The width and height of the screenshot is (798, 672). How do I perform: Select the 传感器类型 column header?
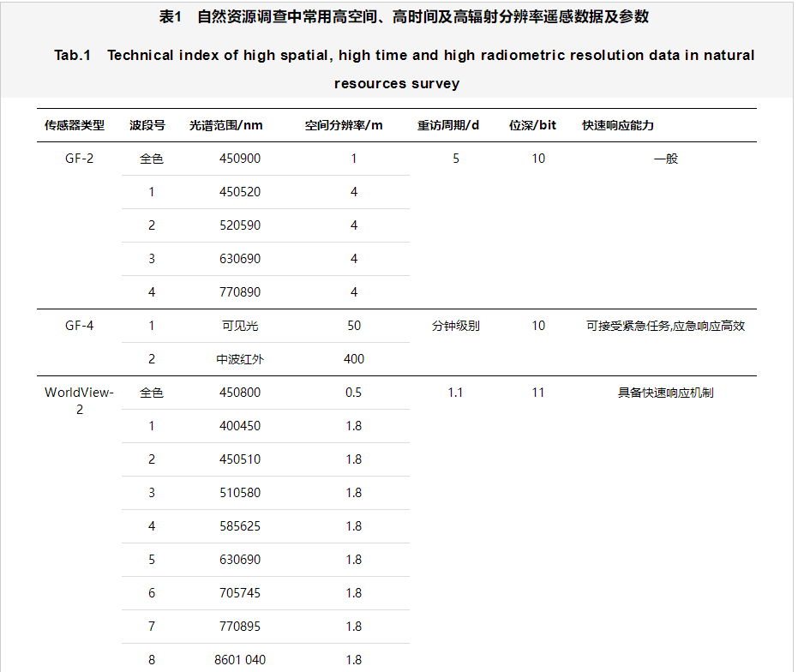[75, 125]
